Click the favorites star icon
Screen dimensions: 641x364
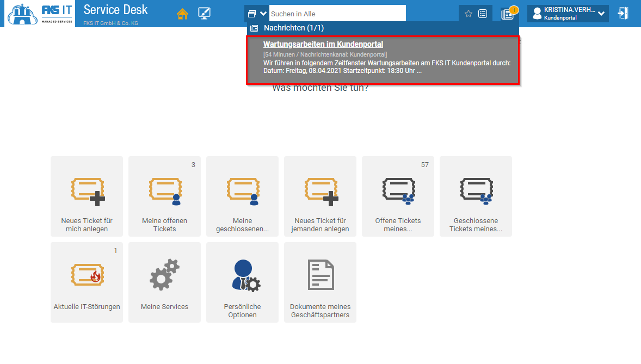[x=468, y=14]
